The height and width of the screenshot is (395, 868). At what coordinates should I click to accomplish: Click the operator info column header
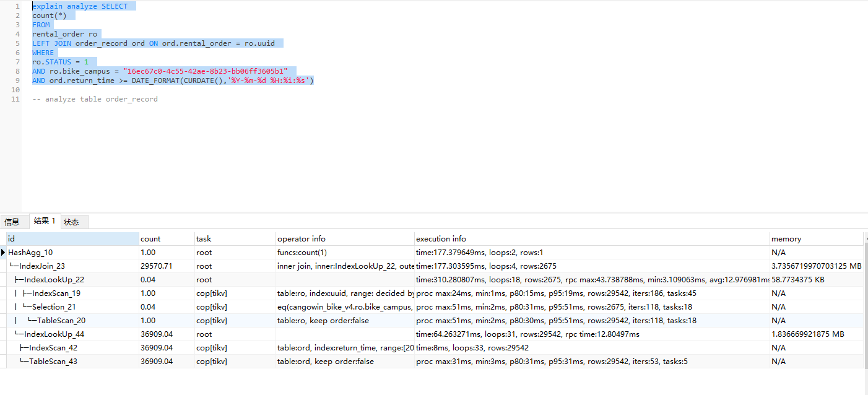point(301,239)
